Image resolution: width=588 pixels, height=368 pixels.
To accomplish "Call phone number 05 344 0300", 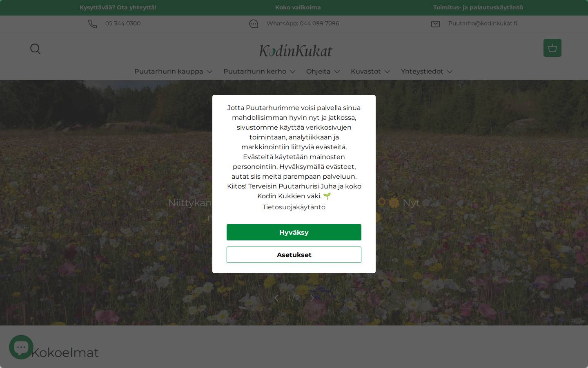I will click(123, 23).
